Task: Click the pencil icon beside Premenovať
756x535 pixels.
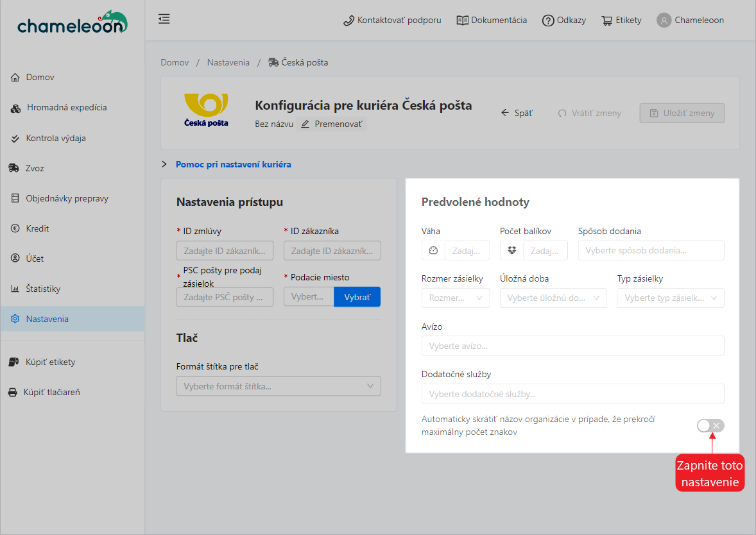Action: pos(305,124)
